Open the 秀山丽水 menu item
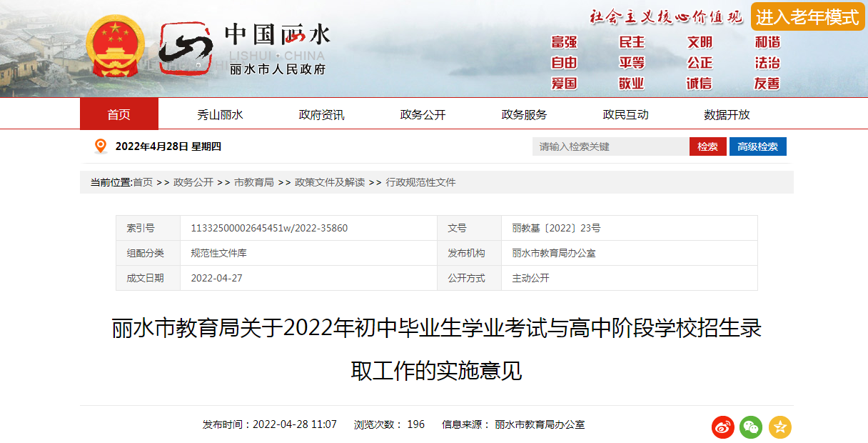This screenshot has height=443, width=868. pyautogui.click(x=220, y=114)
